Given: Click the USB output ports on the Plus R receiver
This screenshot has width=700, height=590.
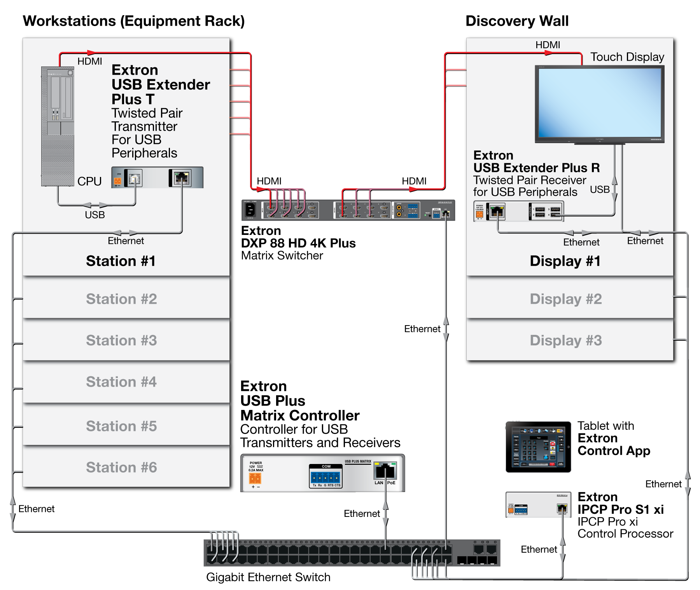Looking at the screenshot, I should pyautogui.click(x=548, y=212).
